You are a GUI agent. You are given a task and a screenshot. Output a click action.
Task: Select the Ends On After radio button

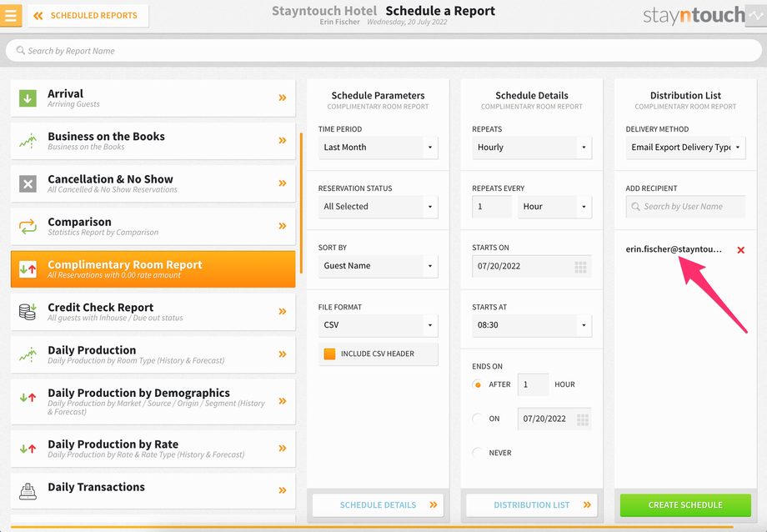(478, 384)
